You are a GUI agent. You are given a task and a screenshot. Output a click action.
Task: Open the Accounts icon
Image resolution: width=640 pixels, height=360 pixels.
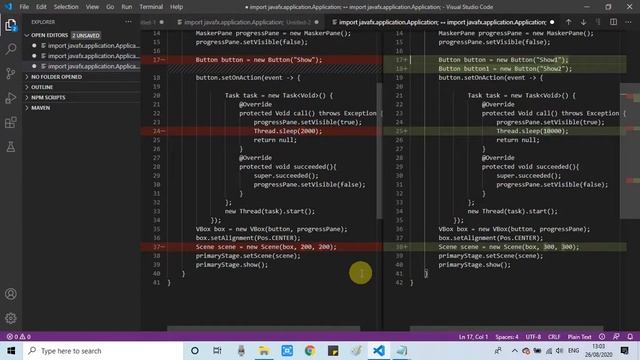click(11, 294)
